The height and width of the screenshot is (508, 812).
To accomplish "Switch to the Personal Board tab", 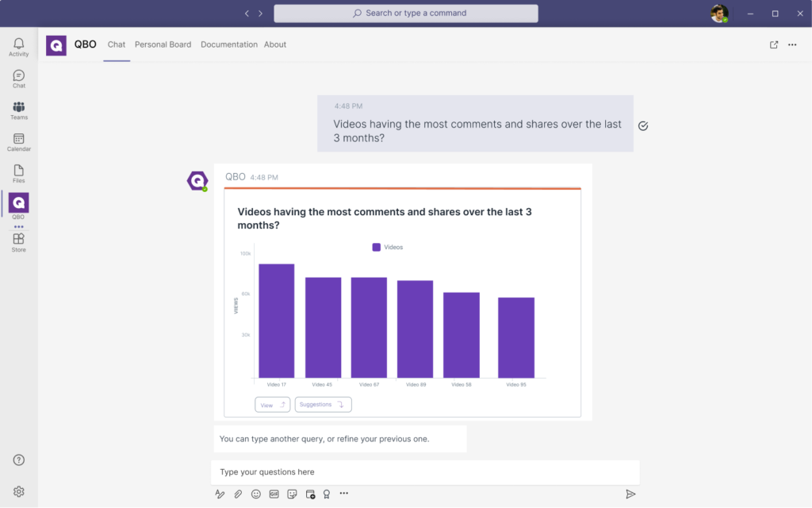I will click(x=163, y=44).
